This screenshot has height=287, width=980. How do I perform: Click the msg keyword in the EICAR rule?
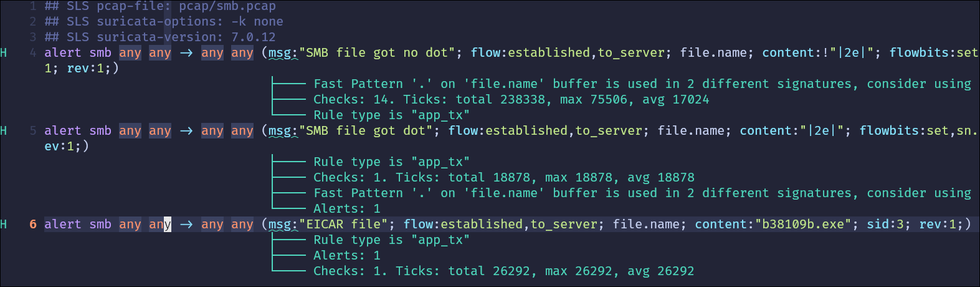click(x=280, y=225)
